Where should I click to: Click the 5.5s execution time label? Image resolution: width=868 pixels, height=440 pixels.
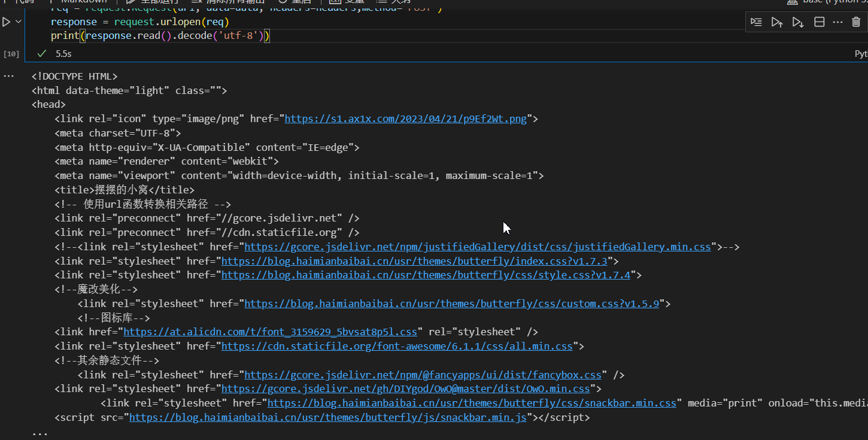coord(63,54)
